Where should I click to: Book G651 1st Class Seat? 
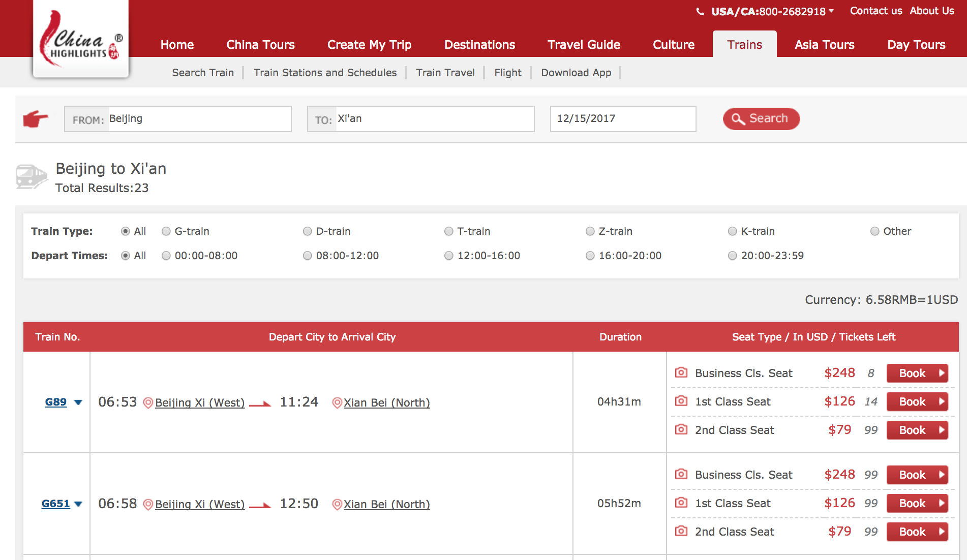point(917,503)
